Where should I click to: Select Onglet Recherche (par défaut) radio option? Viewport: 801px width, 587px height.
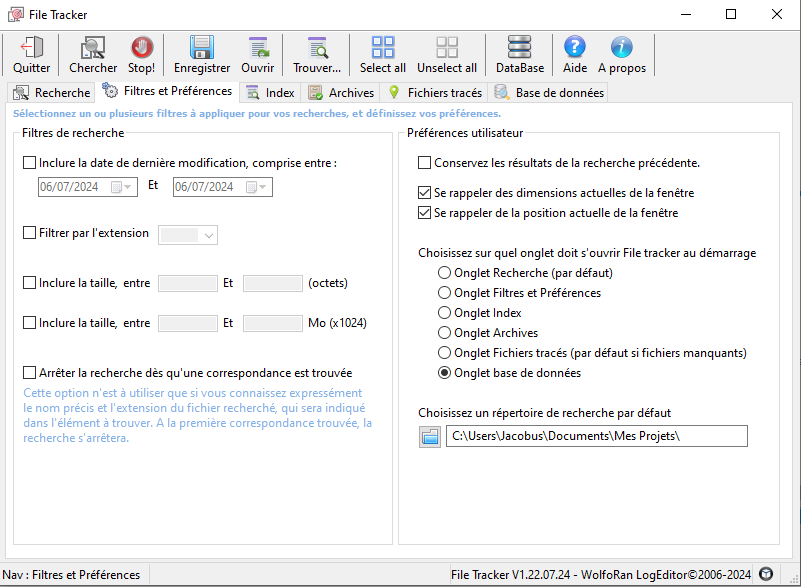445,273
